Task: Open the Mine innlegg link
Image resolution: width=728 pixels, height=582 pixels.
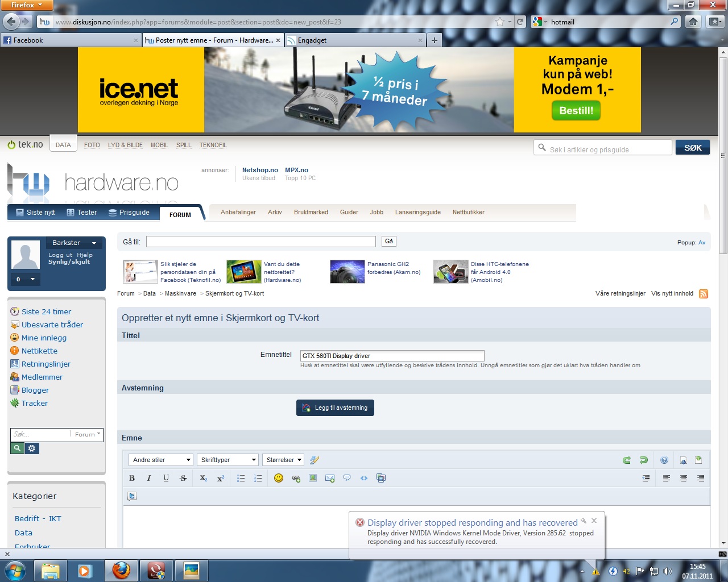Action: (x=44, y=338)
